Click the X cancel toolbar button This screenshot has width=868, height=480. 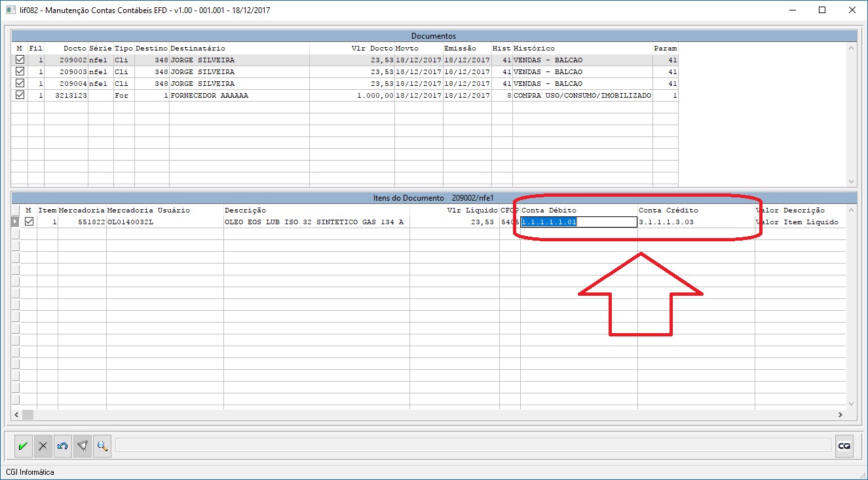point(43,446)
